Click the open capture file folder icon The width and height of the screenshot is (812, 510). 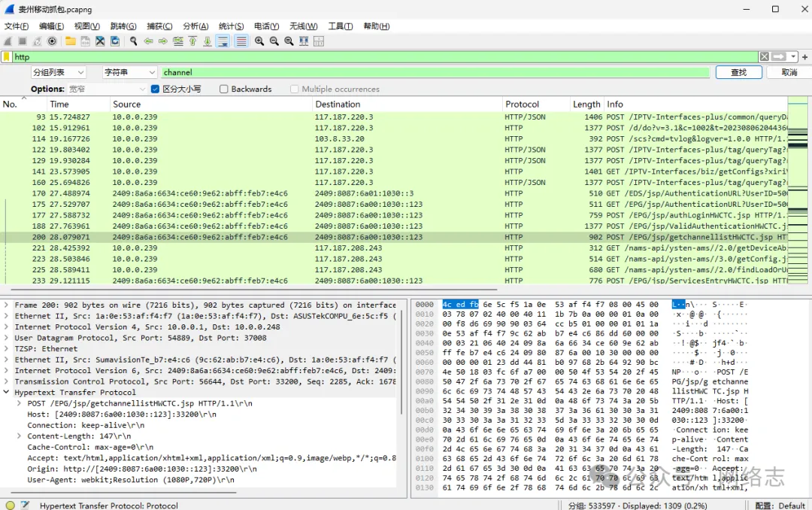coord(71,41)
